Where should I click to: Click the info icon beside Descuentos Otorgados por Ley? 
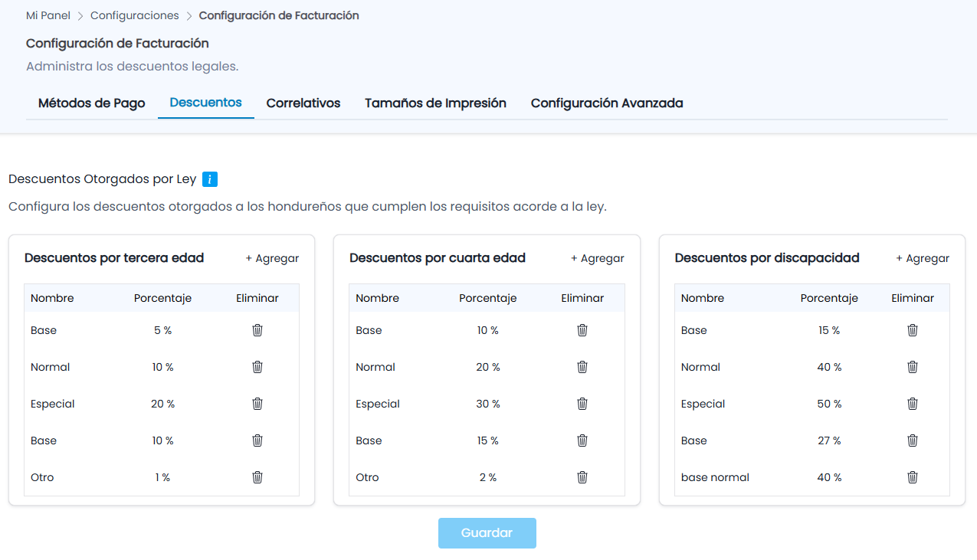[210, 179]
